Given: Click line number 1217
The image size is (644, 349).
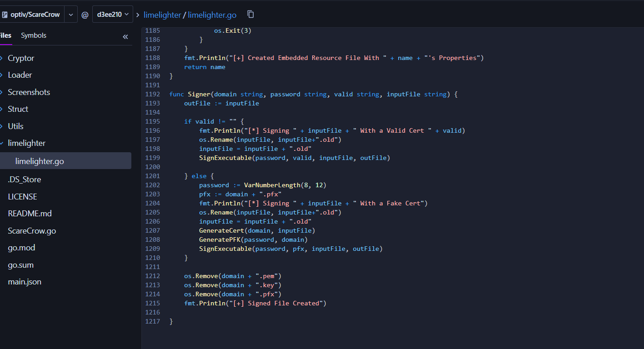Looking at the screenshot, I should pos(152,321).
